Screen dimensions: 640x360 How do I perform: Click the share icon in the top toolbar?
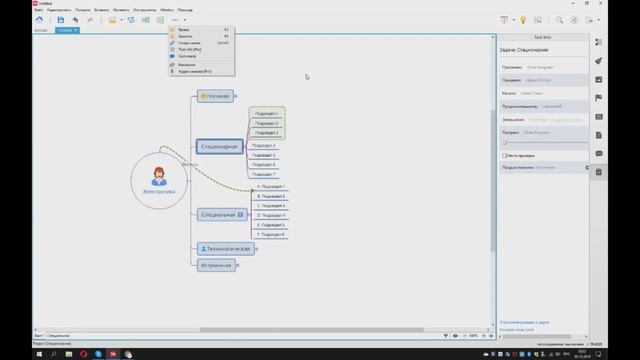pos(574,20)
